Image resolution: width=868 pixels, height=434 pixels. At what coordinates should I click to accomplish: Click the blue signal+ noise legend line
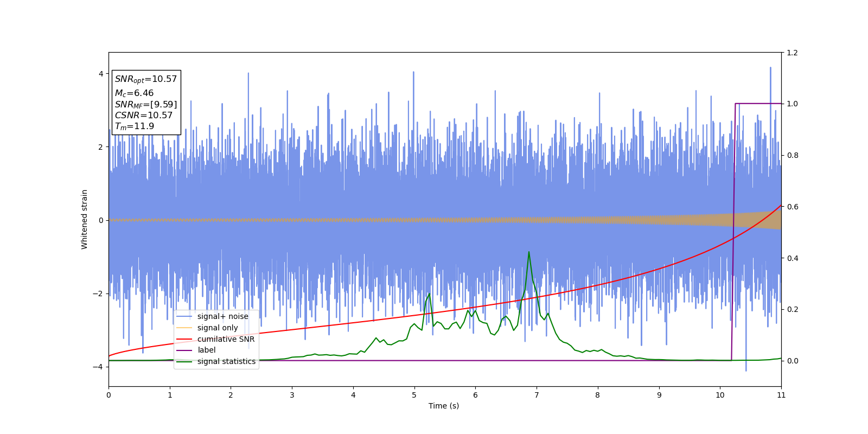(184, 316)
